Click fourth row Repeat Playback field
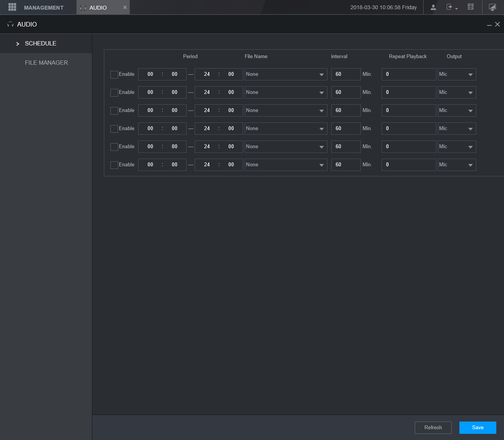This screenshot has width=504, height=440. coord(409,129)
